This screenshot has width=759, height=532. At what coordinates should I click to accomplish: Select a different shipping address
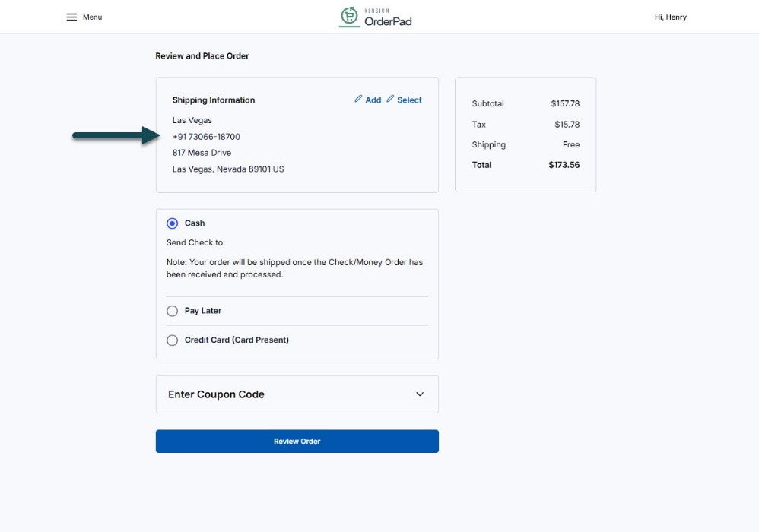click(x=409, y=100)
